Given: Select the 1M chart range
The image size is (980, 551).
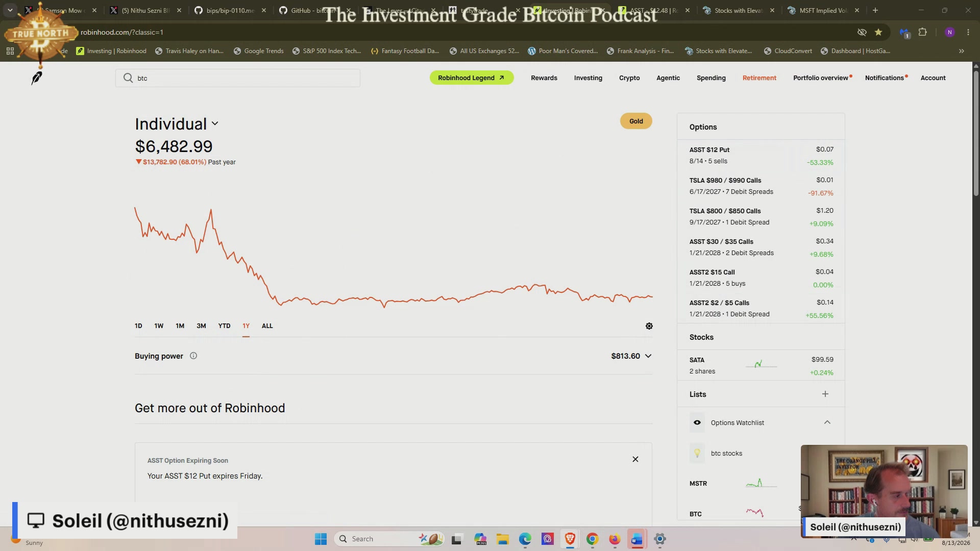Looking at the screenshot, I should (x=180, y=326).
